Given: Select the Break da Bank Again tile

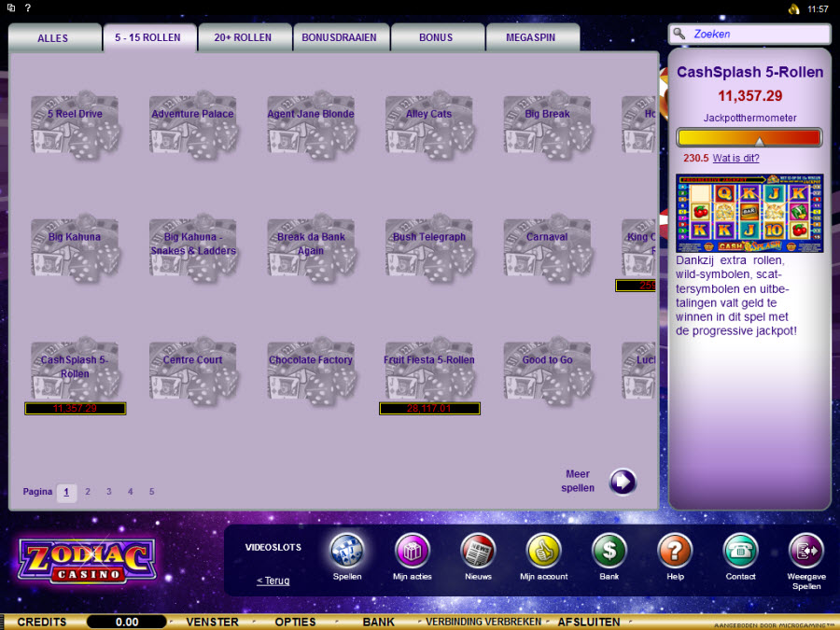Looking at the screenshot, I should (x=311, y=248).
